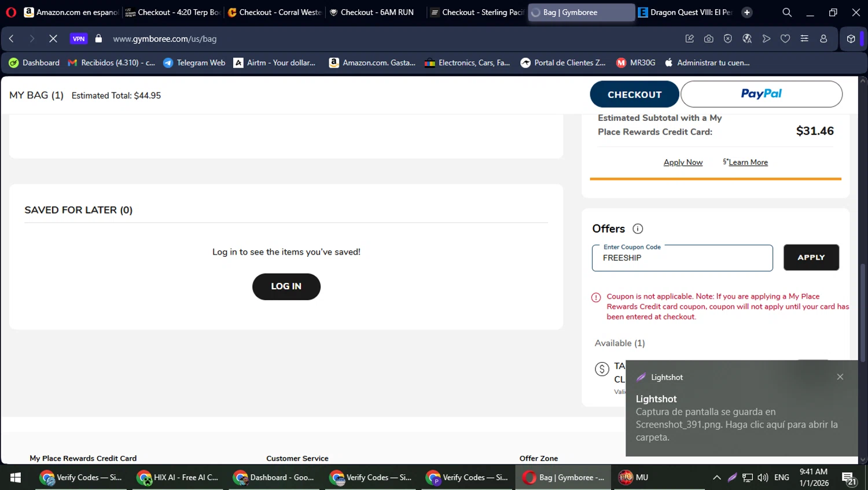The width and height of the screenshot is (868, 490).
Task: Click the address bar URL gymboree.com/us/bag
Action: tap(165, 39)
